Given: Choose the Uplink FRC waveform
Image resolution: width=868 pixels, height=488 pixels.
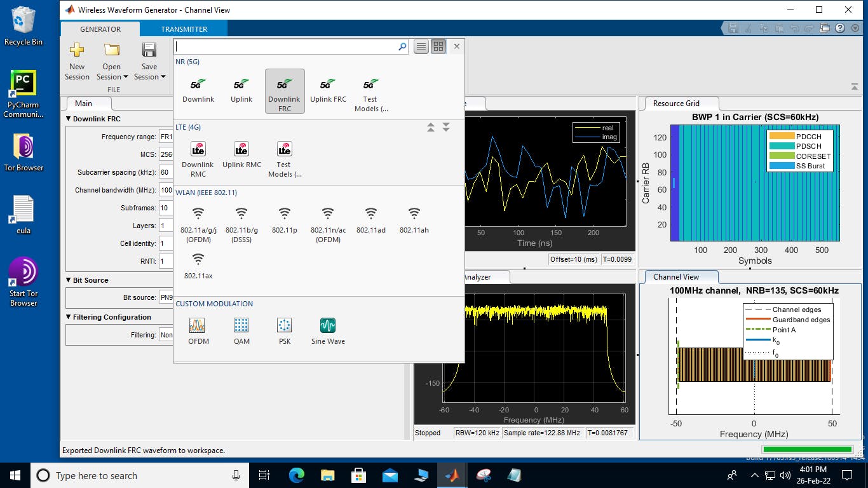Looking at the screenshot, I should coord(328,91).
